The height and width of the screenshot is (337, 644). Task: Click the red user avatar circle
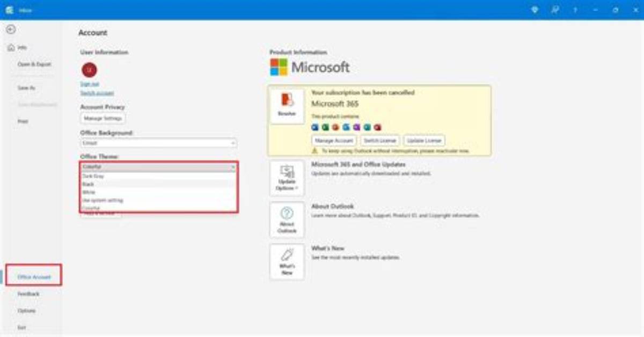click(x=89, y=70)
